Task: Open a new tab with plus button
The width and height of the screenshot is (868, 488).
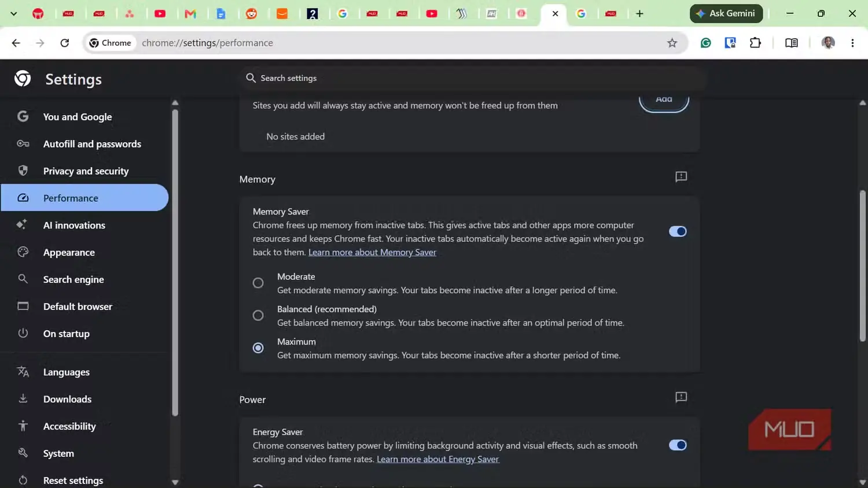Action: coord(639,13)
